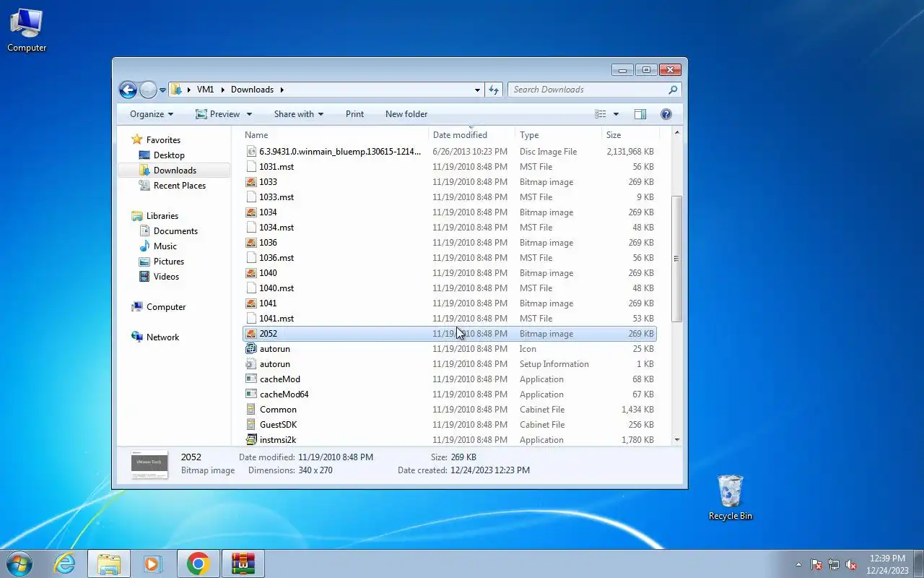Select Downloads in navigation pane
This screenshot has height=578, width=924.
click(x=175, y=171)
